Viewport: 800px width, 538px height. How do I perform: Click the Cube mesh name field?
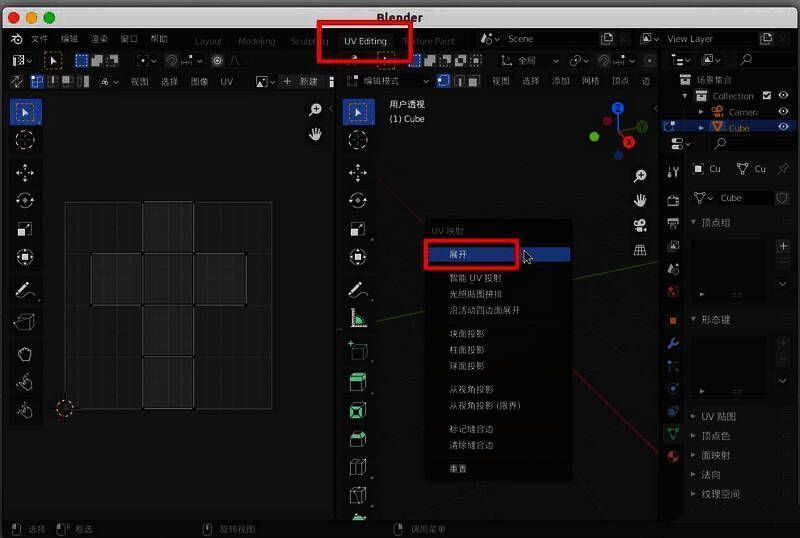743,198
